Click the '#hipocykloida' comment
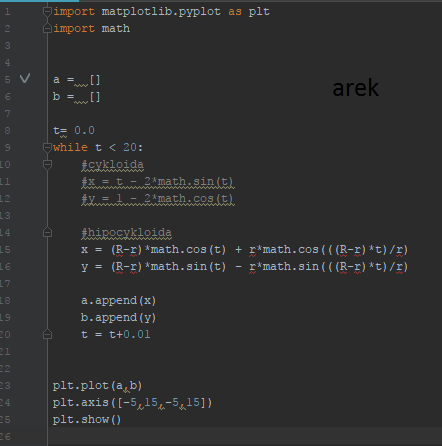This screenshot has width=442, height=446. [127, 233]
